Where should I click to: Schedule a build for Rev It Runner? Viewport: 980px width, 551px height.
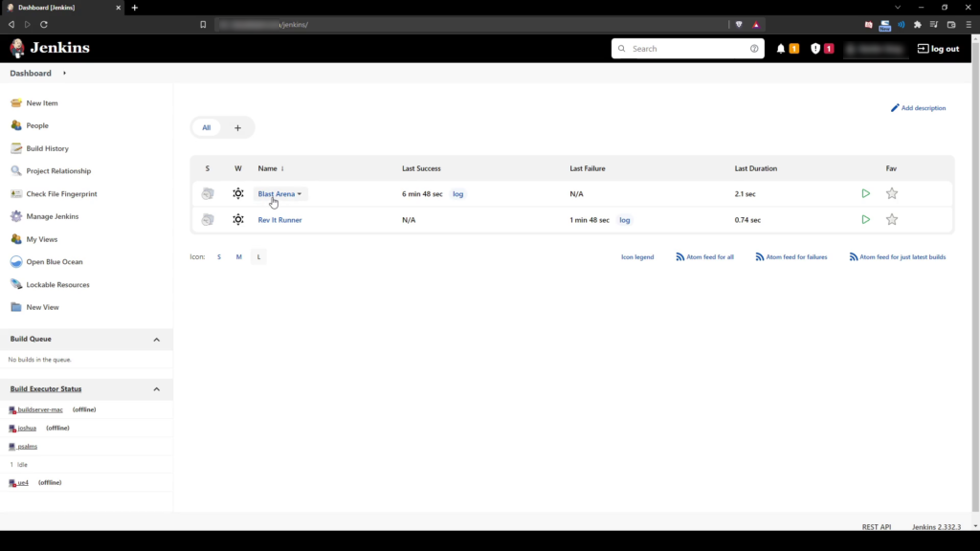tap(865, 220)
